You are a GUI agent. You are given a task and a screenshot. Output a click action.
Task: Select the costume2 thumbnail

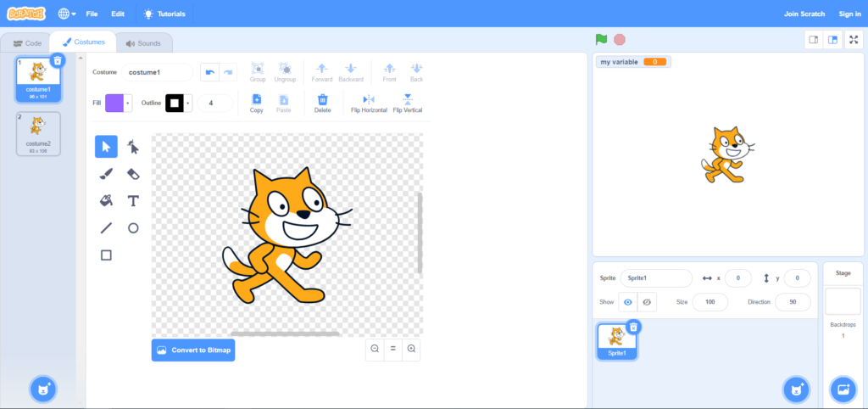pos(38,133)
